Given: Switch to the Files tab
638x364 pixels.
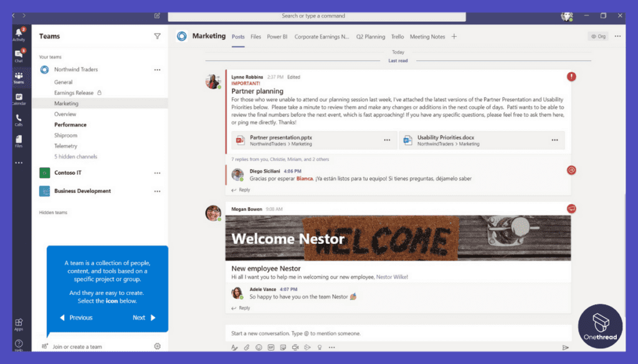Looking at the screenshot, I should [255, 37].
